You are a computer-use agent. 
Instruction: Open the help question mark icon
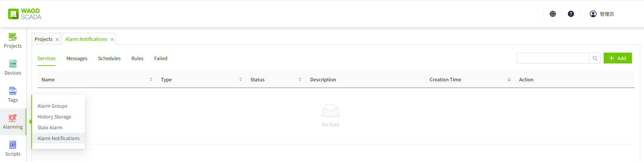click(x=571, y=14)
